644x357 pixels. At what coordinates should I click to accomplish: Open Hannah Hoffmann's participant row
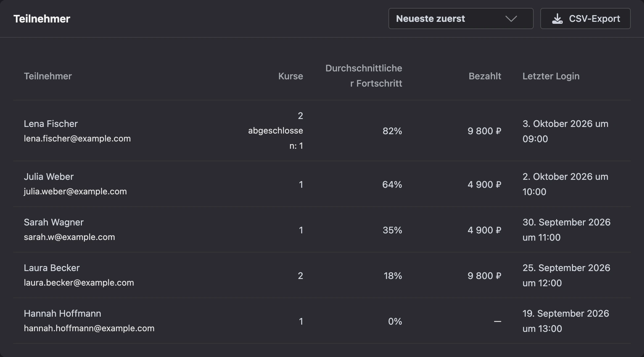pyautogui.click(x=322, y=321)
